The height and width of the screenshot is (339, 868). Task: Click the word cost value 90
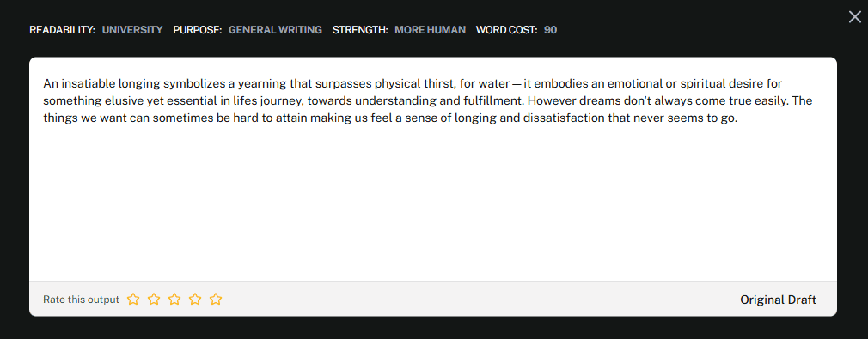click(x=550, y=30)
